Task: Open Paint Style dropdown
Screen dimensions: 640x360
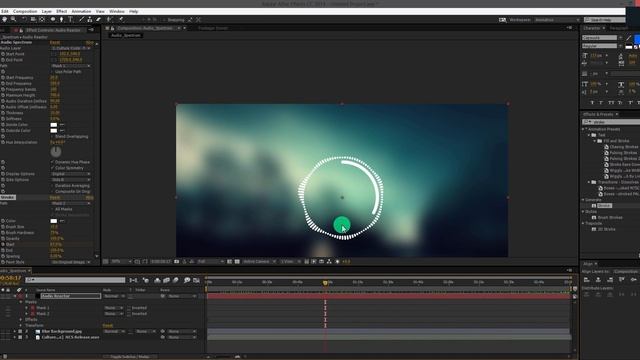Action: (x=71, y=262)
